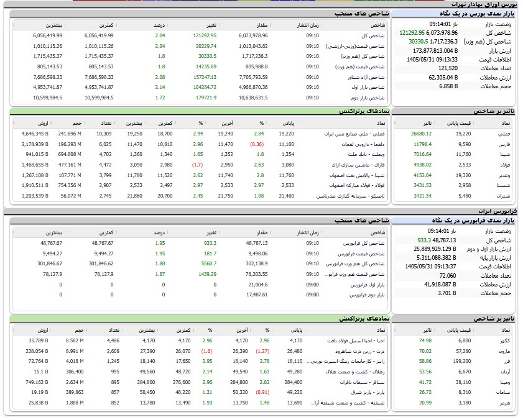Select trade volume 6.858 B

click(448, 86)
